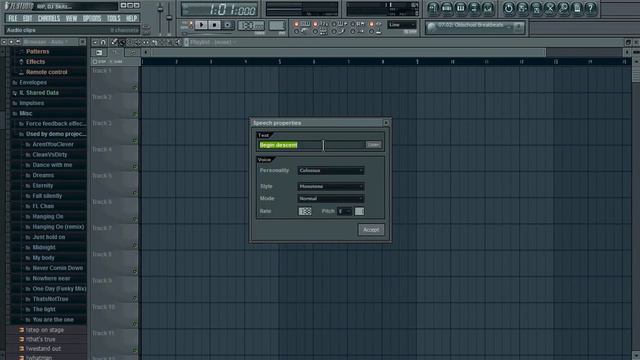Open the Mixer shortcut icon
640x360 pixels.
click(488, 8)
